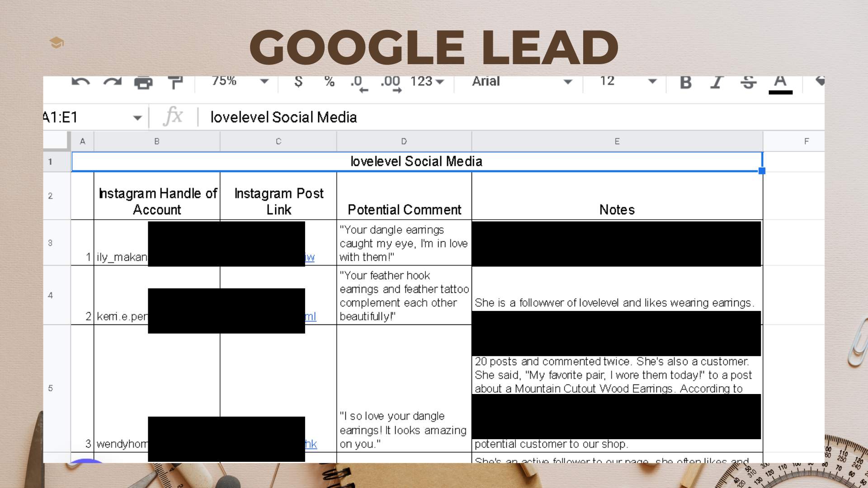Format as percent icon
Screen dimensions: 868x488
329,82
